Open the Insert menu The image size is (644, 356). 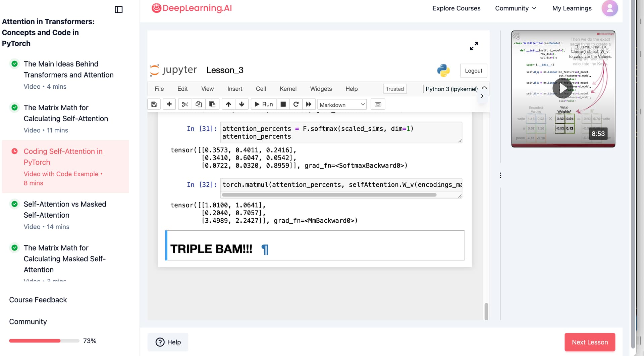[235, 89]
